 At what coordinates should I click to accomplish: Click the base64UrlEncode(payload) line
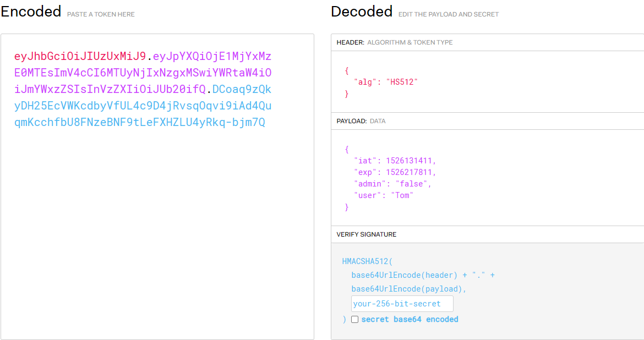[409, 289]
